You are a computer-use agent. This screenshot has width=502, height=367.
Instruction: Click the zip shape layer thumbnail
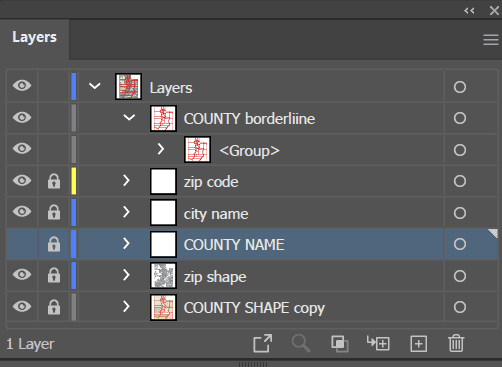163,276
